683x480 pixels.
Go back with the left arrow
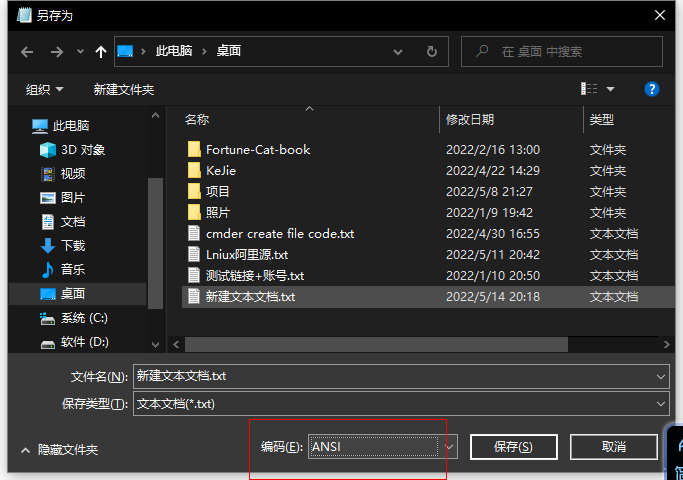(27, 52)
